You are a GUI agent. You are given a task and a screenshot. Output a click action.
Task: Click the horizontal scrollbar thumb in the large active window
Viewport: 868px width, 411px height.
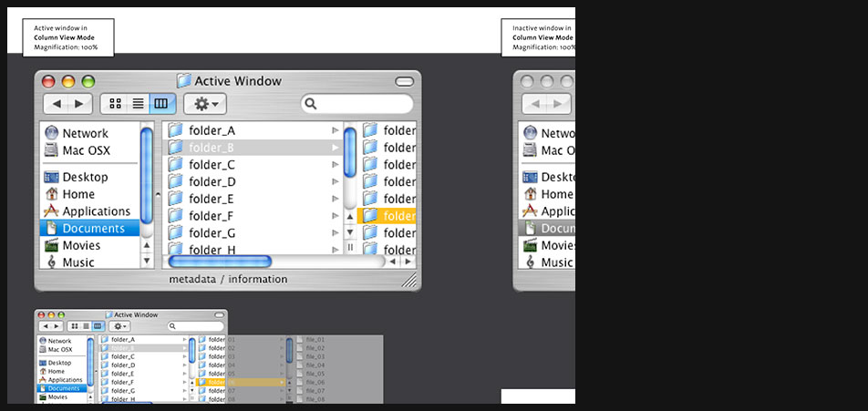(220, 262)
